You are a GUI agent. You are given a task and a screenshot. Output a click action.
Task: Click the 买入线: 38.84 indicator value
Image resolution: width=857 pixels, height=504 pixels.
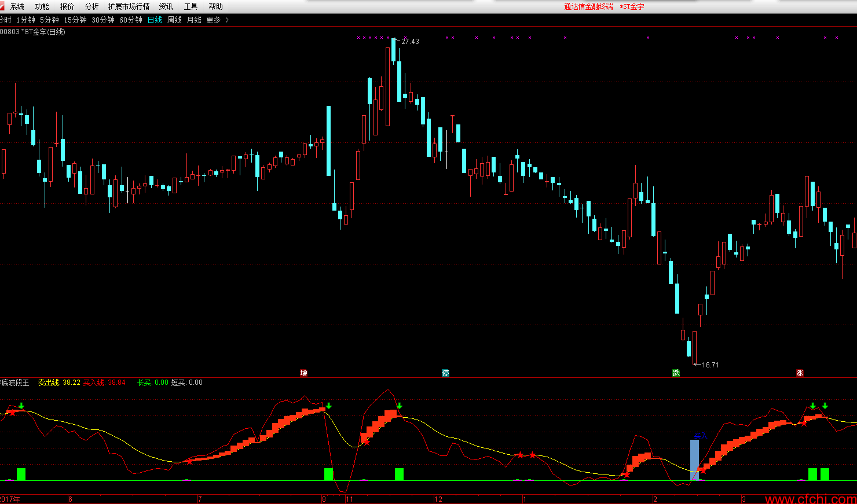[104, 382]
